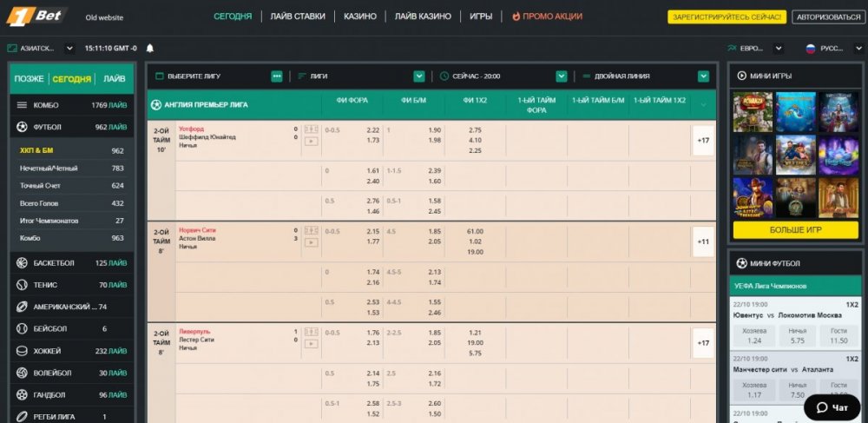Image resolution: width=868 pixels, height=423 pixels.
Task: Click the Promo fire icon
Action: (516, 17)
